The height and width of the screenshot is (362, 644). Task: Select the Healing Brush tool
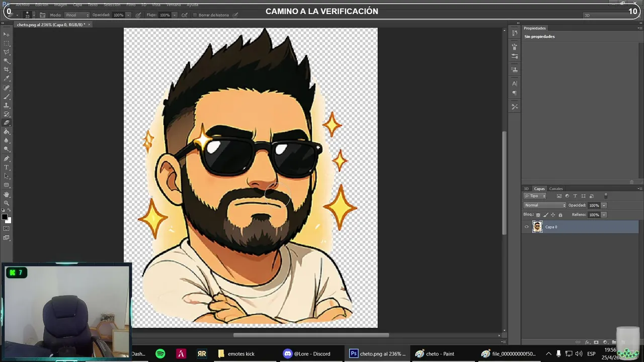7,88
